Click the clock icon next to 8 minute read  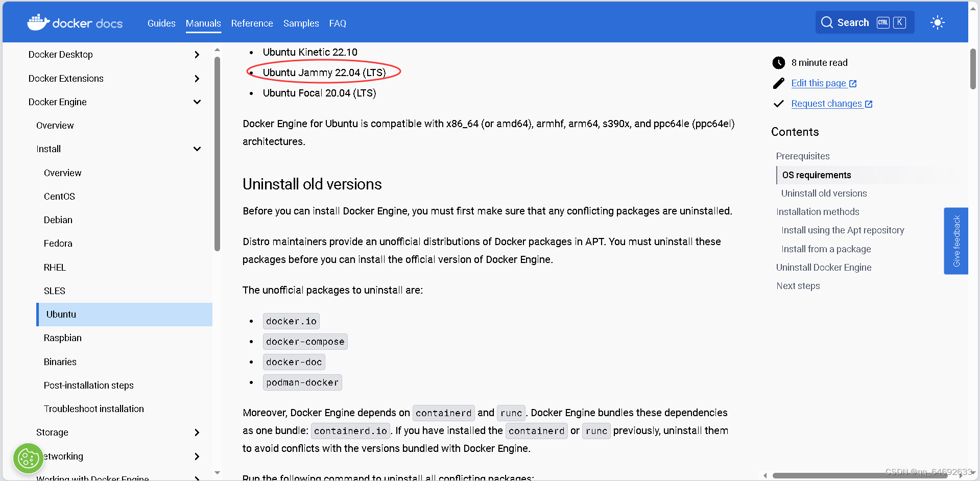coord(778,63)
